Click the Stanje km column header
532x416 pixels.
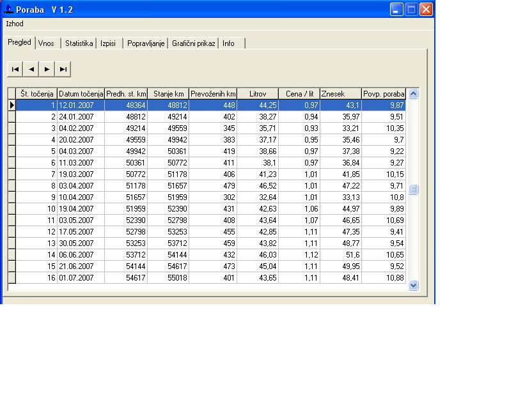(168, 94)
